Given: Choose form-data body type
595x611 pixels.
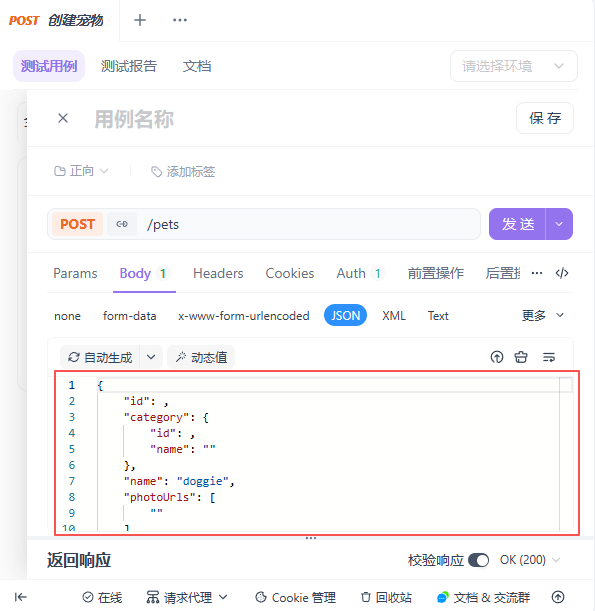Looking at the screenshot, I should coord(129,316).
